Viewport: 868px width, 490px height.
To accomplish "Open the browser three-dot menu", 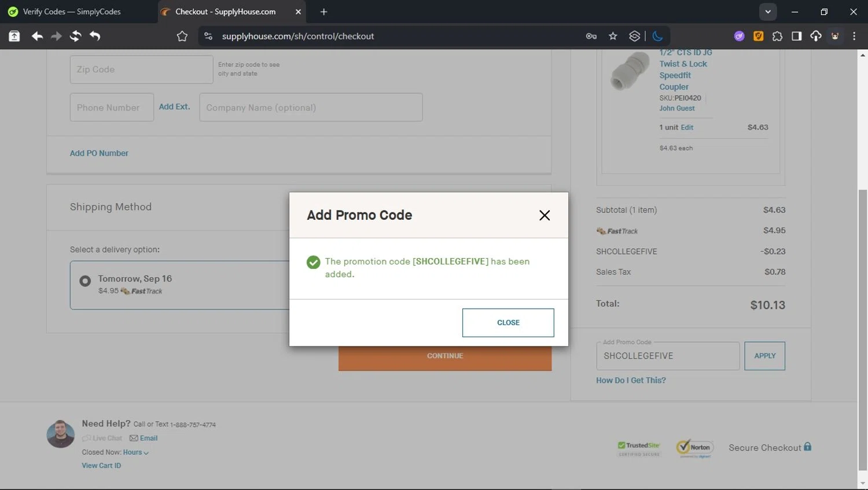I will tap(854, 36).
